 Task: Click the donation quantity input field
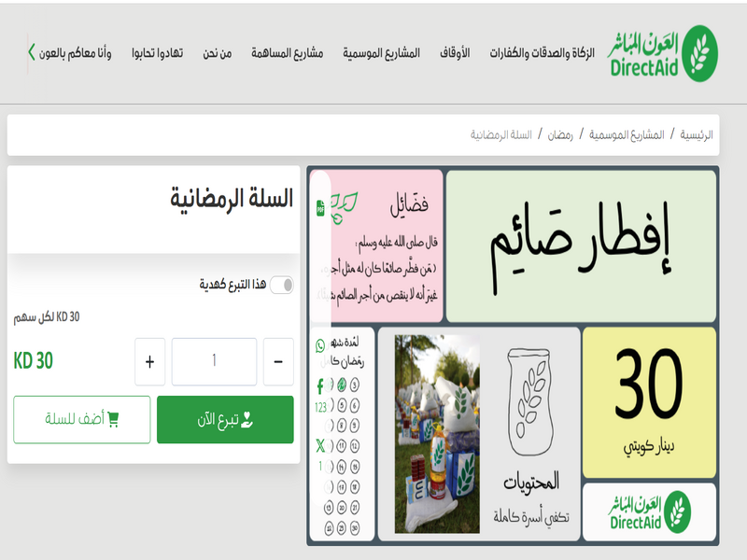tap(214, 362)
